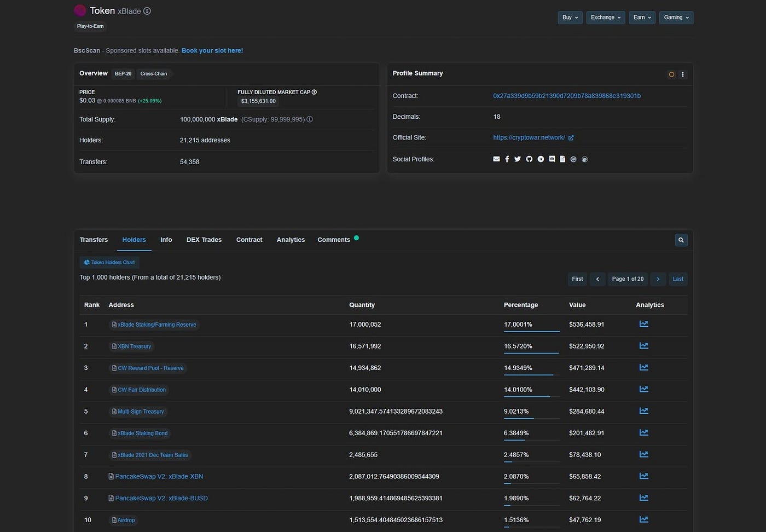Open the CoinMarketCap profile icon

pyautogui.click(x=573, y=159)
